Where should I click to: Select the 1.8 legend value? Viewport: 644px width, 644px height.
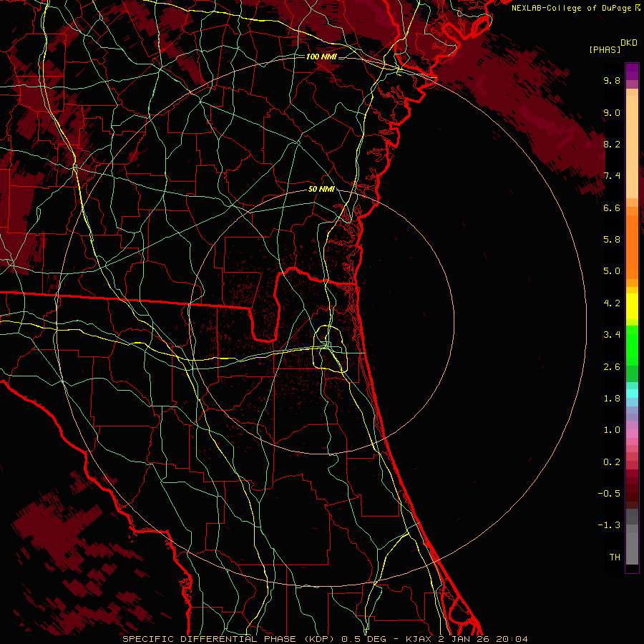tap(612, 399)
